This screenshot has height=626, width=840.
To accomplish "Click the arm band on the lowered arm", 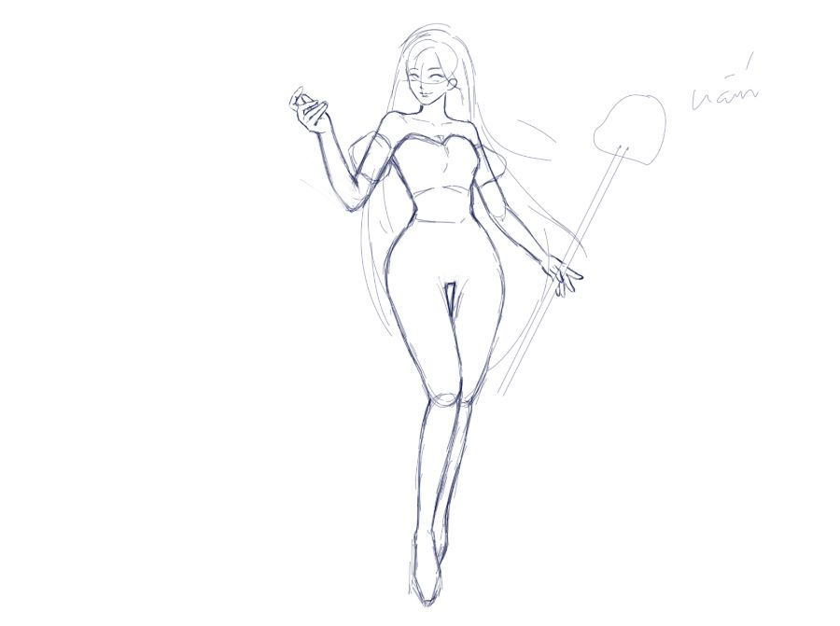I will click(497, 200).
